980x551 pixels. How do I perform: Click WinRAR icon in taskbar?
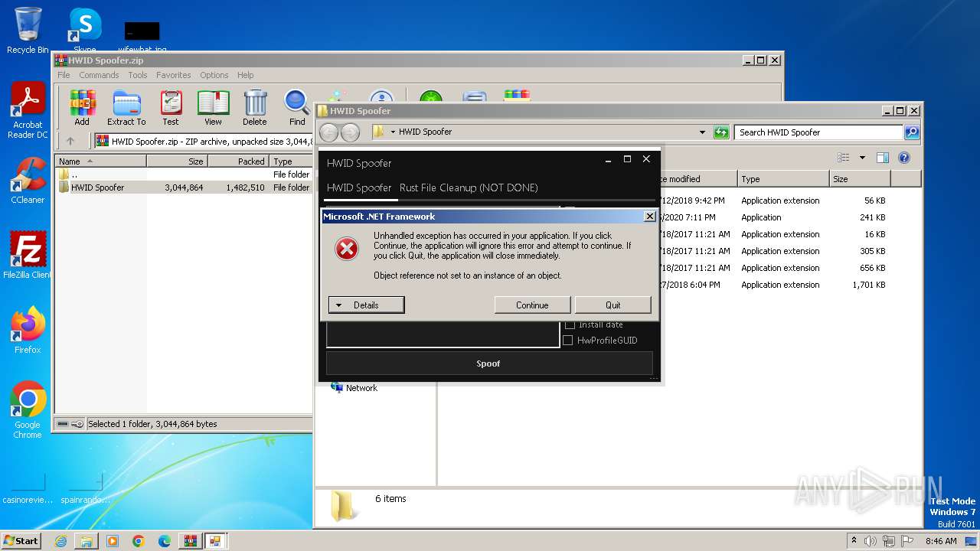click(x=189, y=541)
